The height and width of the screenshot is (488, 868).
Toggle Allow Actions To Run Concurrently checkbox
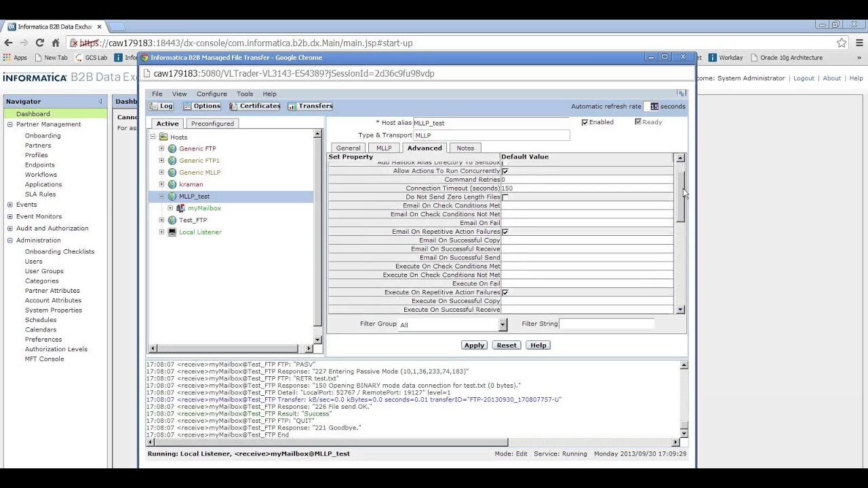coord(505,171)
